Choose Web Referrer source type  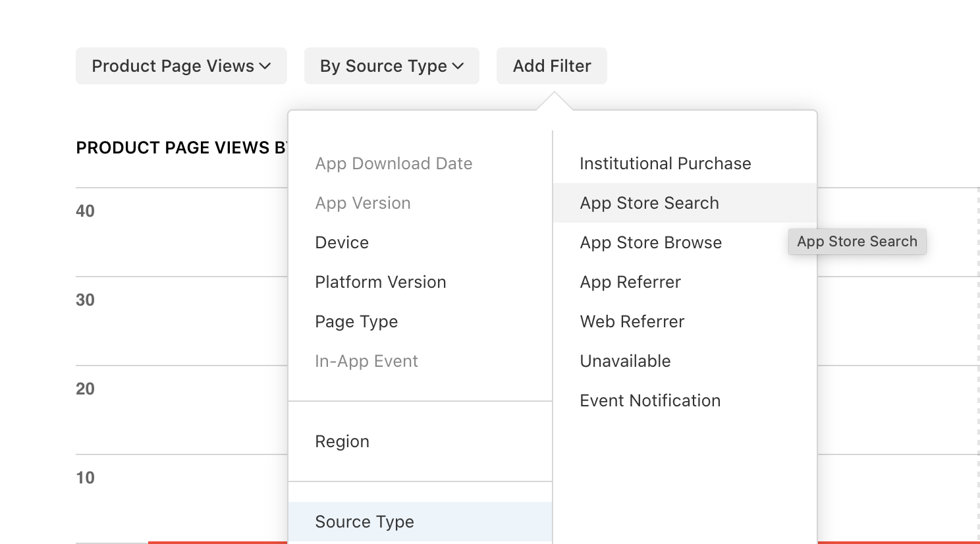point(632,321)
